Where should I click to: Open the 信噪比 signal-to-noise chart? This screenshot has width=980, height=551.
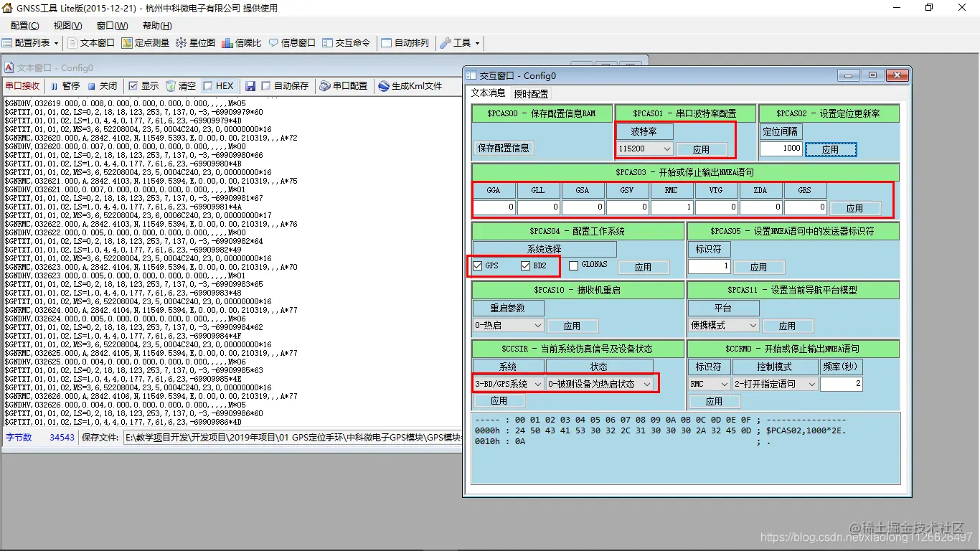[x=242, y=43]
